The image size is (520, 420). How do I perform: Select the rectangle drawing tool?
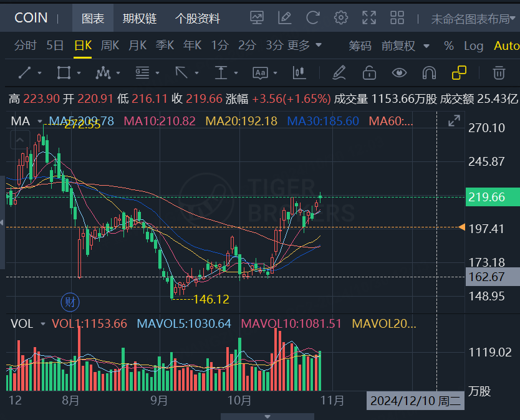(64, 73)
